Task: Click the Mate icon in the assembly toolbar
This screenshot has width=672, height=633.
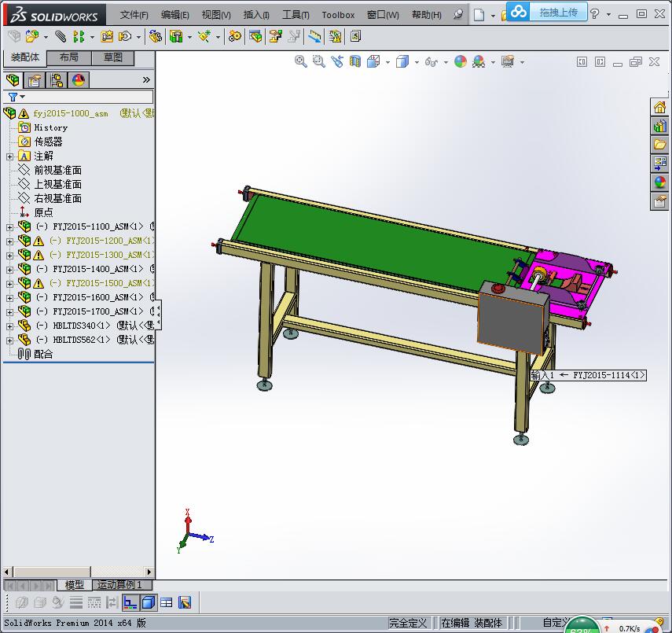Action: click(x=61, y=36)
